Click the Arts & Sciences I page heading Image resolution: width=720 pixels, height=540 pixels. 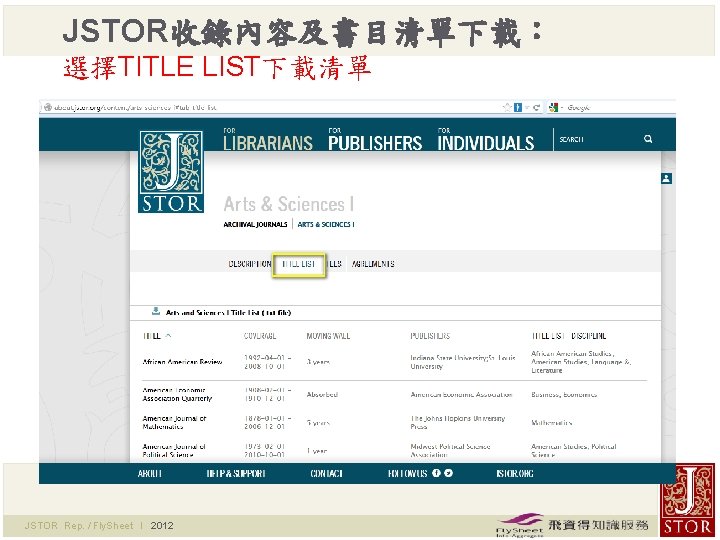coord(289,204)
